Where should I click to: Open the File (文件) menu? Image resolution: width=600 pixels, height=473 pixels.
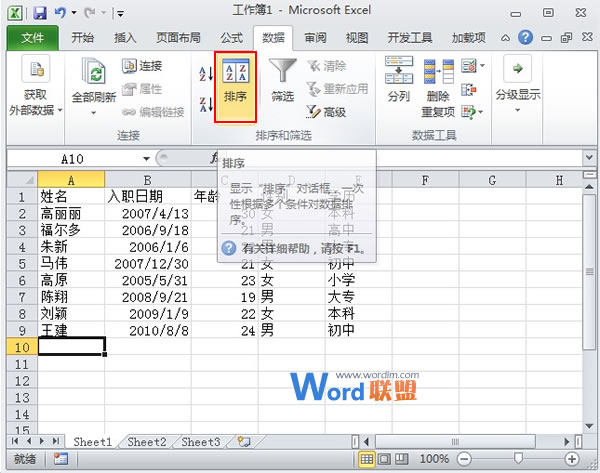click(33, 38)
